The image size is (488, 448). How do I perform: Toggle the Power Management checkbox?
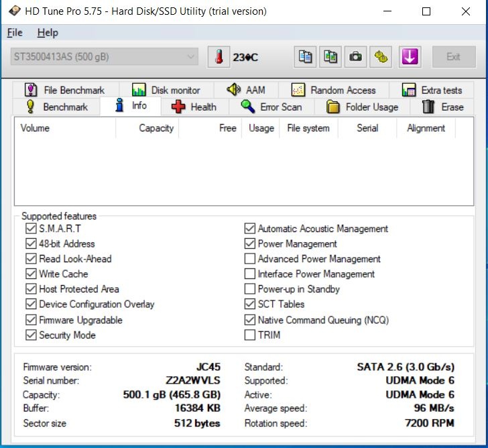(249, 243)
